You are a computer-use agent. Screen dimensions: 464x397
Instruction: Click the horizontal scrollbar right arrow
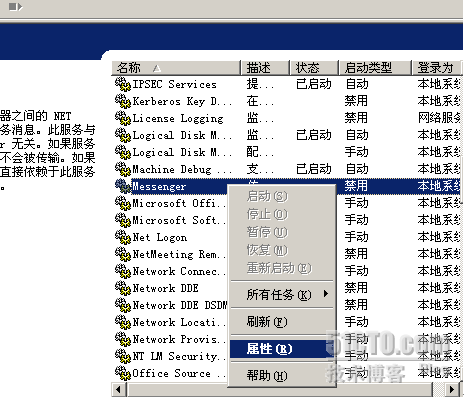(452, 389)
